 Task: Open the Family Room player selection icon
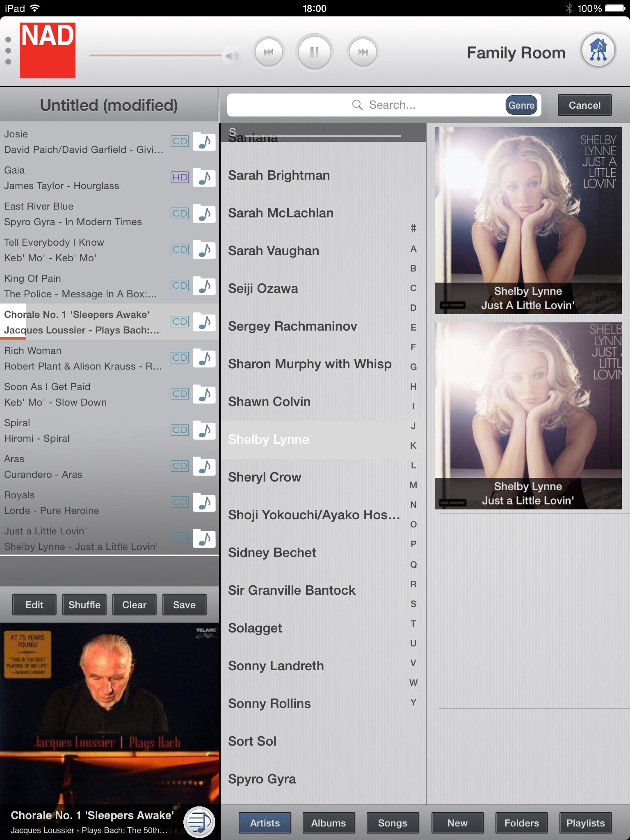coord(598,50)
